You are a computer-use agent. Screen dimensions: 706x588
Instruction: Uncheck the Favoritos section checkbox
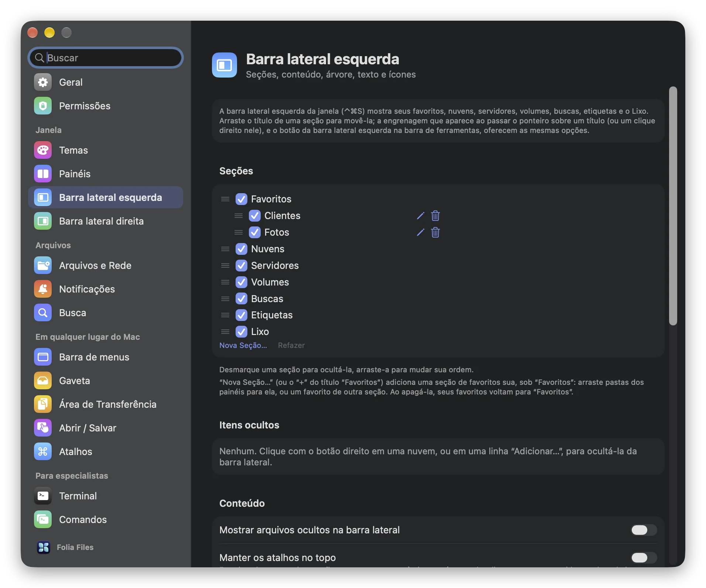point(241,199)
